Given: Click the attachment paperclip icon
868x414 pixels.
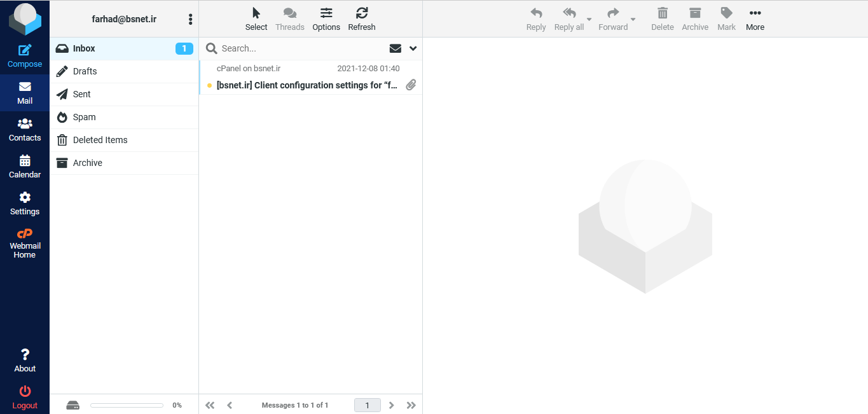Looking at the screenshot, I should click(x=411, y=85).
